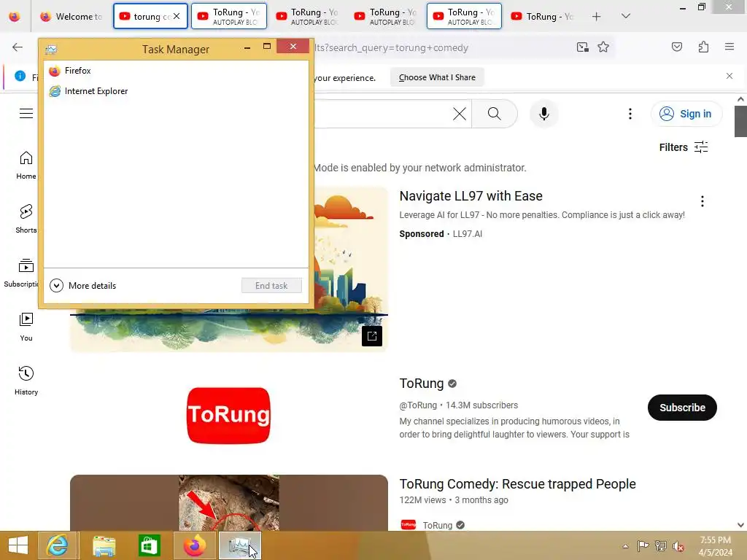Click the ad external link icon

[372, 336]
